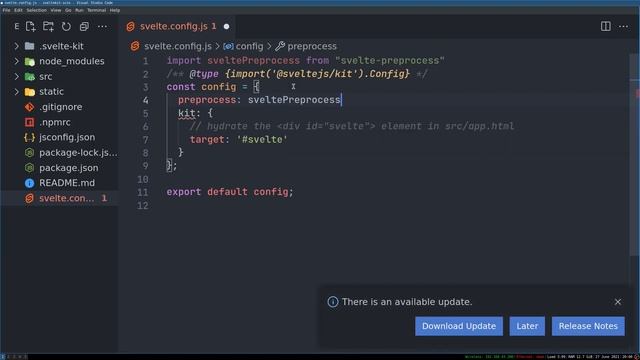
Task: Open README.md file
Action: click(x=67, y=183)
